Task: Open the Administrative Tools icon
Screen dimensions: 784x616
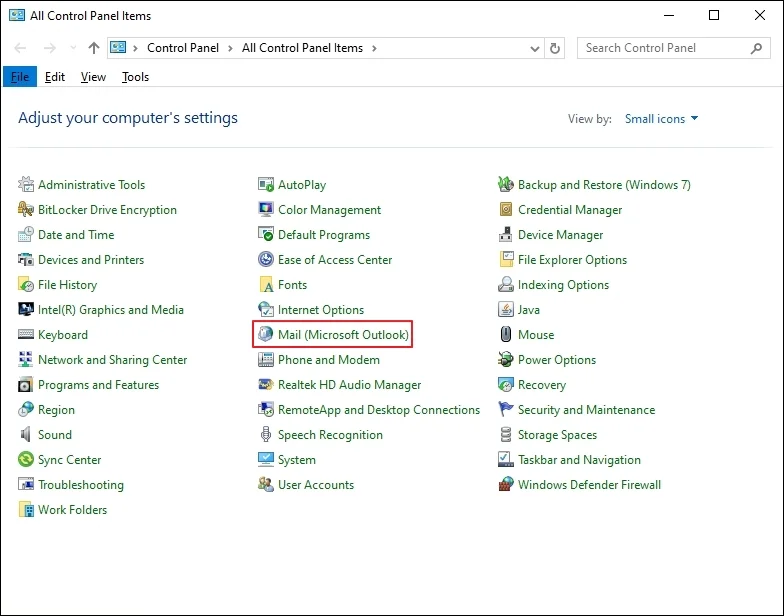Action: 26,184
